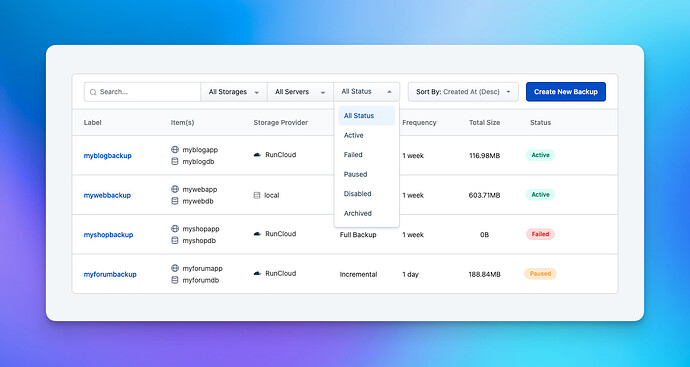This screenshot has width=690, height=367.
Task: Click Full Backup type in myshopbackup row
Action: pyautogui.click(x=358, y=235)
